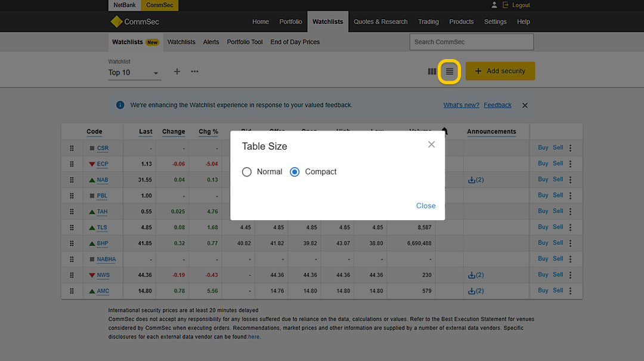644x361 pixels.
Task: Click the drag handle for the BHP row
Action: pos(72,243)
